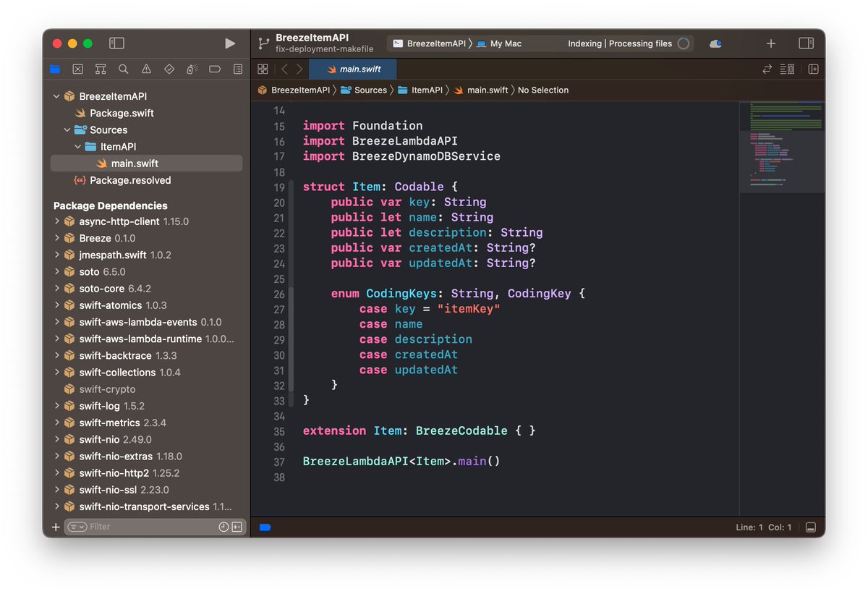This screenshot has height=594, width=868.
Task: Expand the soto 6.5.0 package
Action: (x=56, y=272)
